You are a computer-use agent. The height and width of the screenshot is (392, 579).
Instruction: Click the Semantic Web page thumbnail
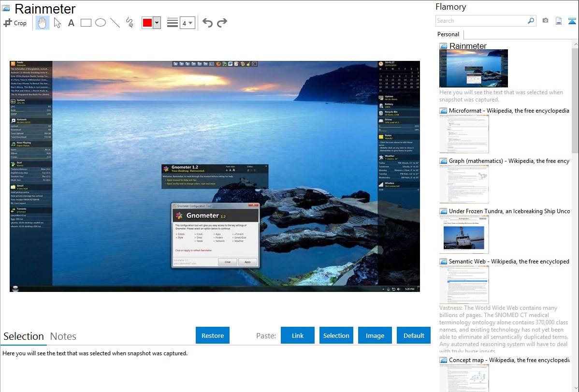coord(464,285)
